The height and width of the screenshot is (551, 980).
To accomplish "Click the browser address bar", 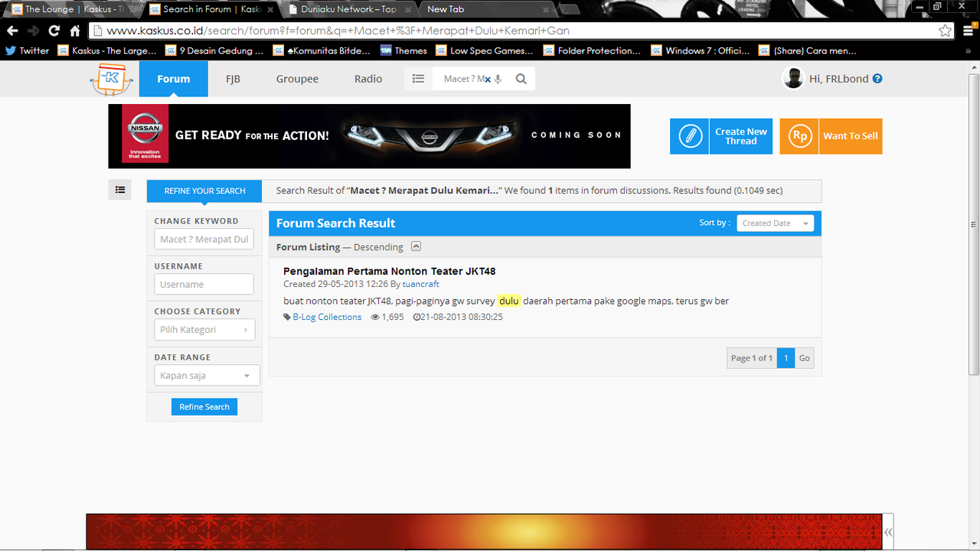I will [521, 31].
